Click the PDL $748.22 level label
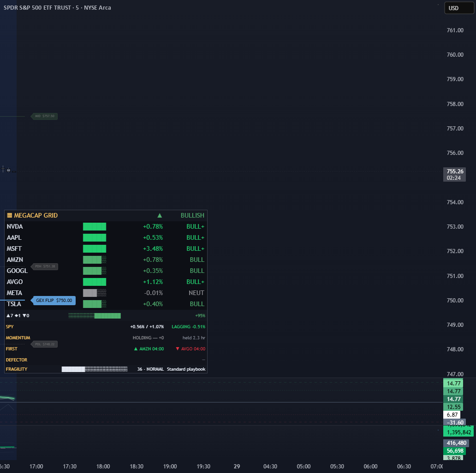Viewport: 476px width, 473px height. pos(44,344)
